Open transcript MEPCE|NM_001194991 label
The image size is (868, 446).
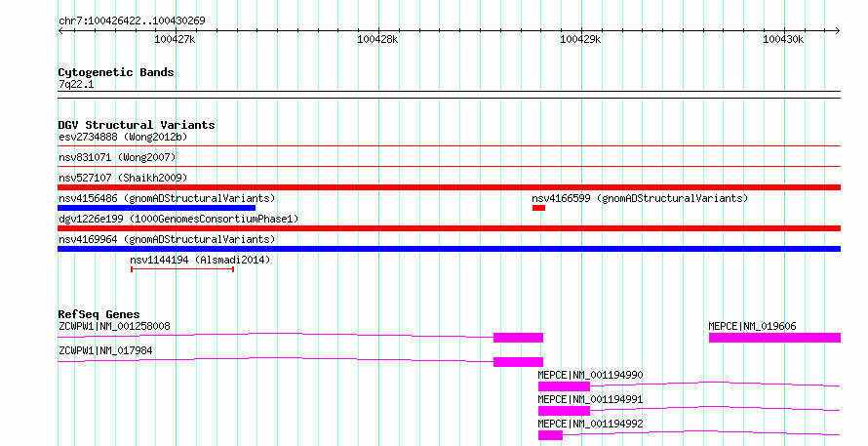click(591, 399)
